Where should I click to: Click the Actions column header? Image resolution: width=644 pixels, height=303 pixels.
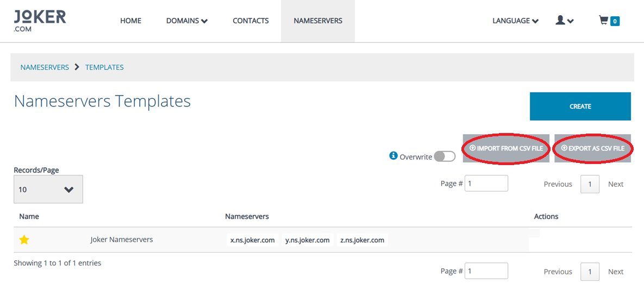point(546,216)
